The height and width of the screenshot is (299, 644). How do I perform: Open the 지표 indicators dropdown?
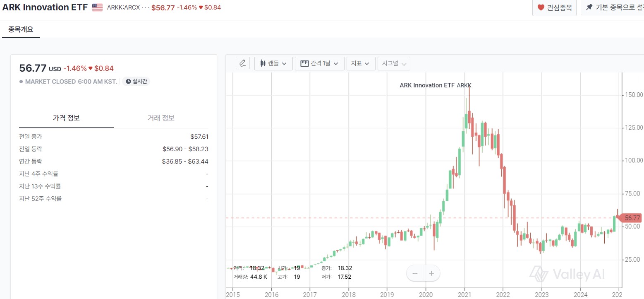361,63
